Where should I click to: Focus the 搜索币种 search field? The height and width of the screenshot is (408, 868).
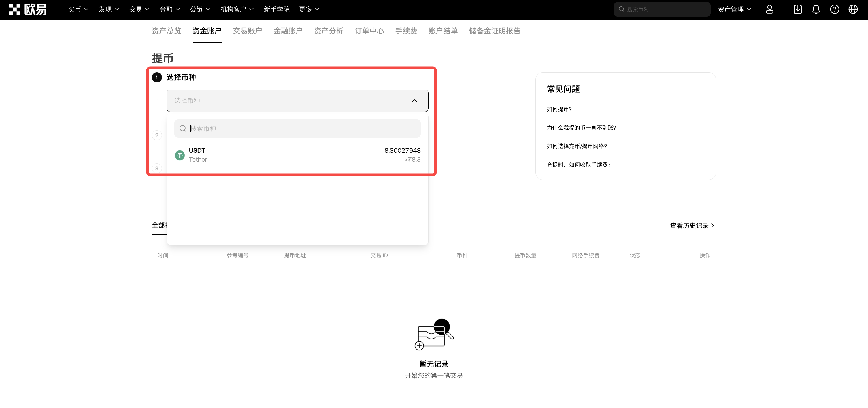[x=297, y=128]
